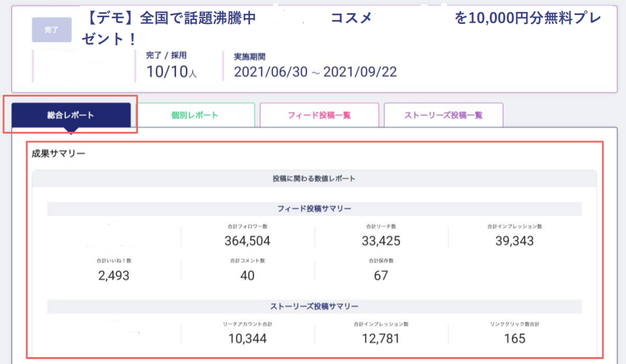The image size is (626, 364).
Task: Select the 合計リーチ数 value 33,425
Action: click(381, 240)
